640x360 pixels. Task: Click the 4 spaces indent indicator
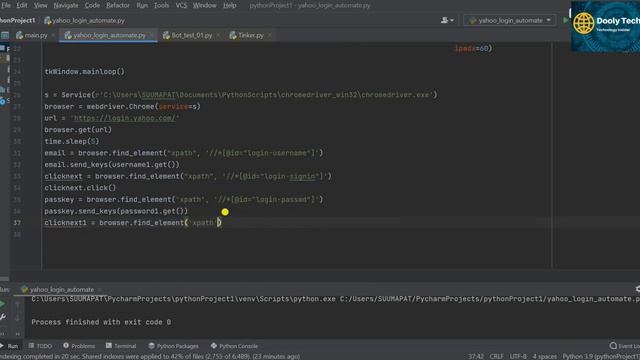pyautogui.click(x=544, y=356)
